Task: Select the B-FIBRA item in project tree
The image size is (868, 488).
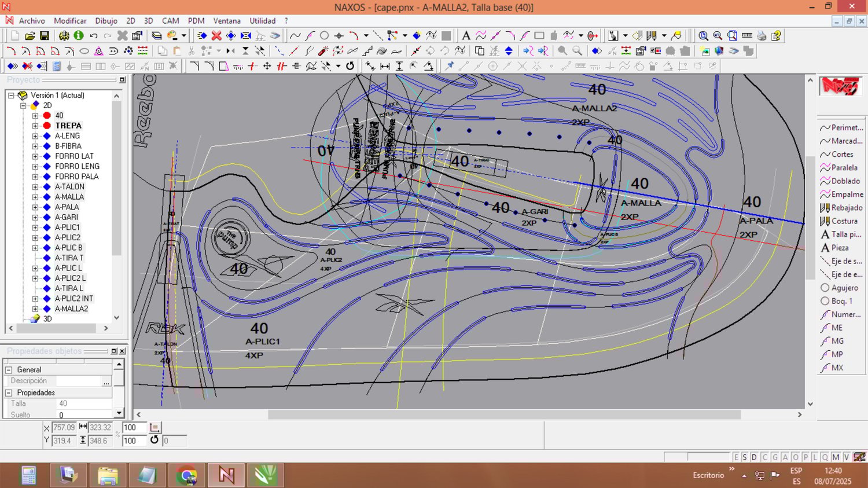Action: click(x=68, y=146)
